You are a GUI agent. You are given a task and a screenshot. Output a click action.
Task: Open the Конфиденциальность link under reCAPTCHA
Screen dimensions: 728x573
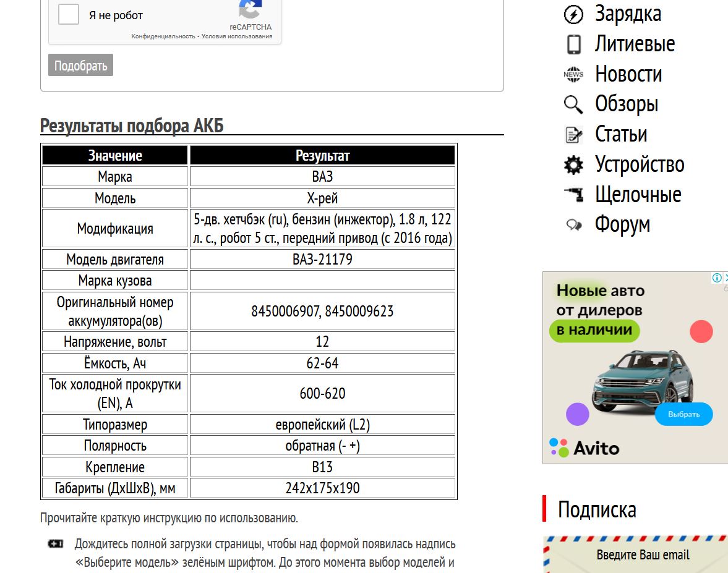pos(164,36)
